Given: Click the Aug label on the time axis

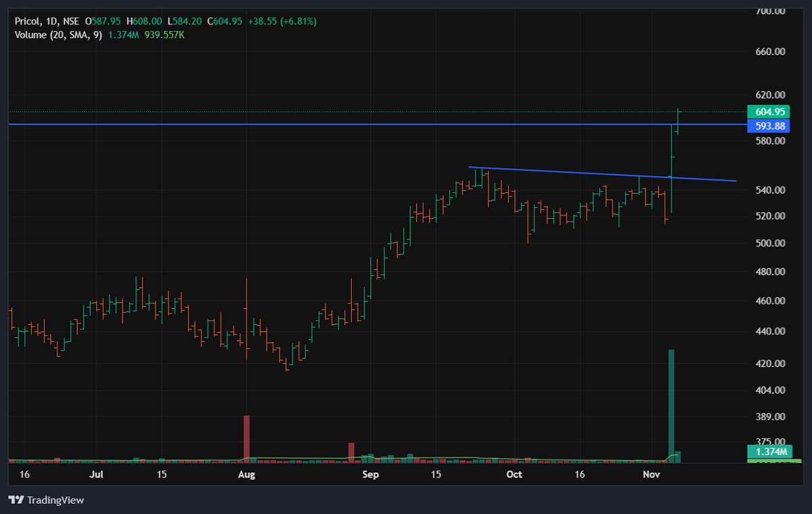Looking at the screenshot, I should [x=246, y=475].
